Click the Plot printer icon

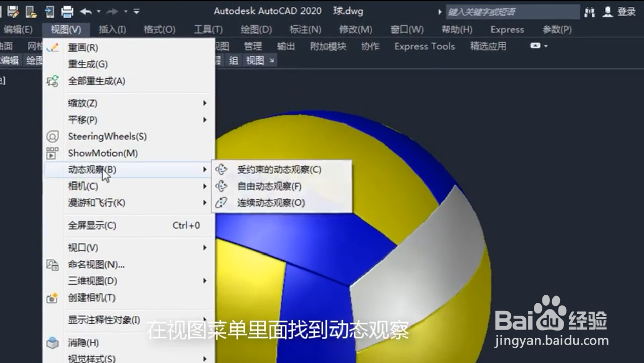[x=67, y=11]
